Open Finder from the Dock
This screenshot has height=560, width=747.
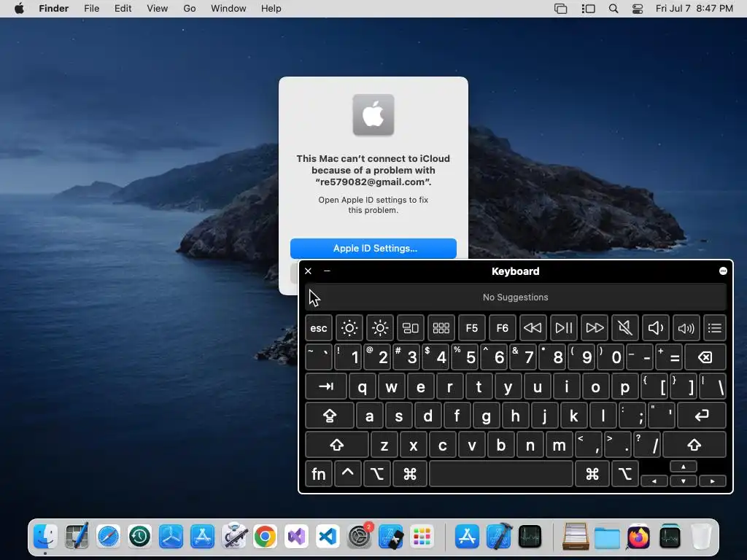point(45,537)
